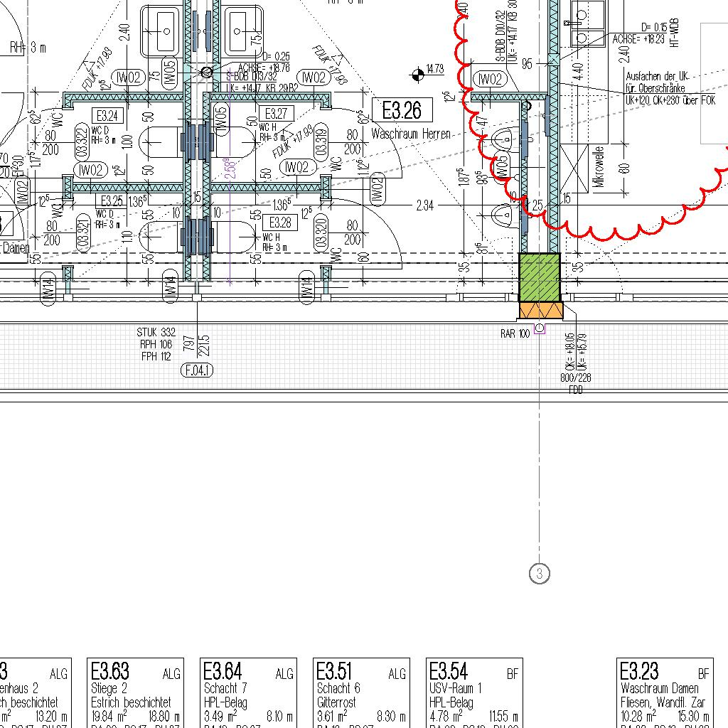This screenshot has height=728, width=728.
Task: Click the purple 2.58 dimension text
Action: 230,168
